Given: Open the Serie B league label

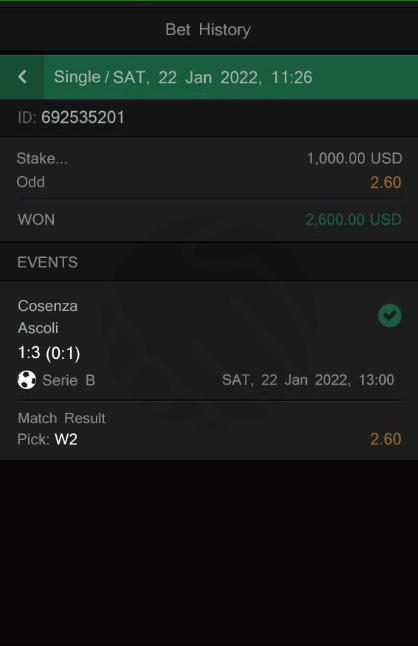Looking at the screenshot, I should point(68,380).
